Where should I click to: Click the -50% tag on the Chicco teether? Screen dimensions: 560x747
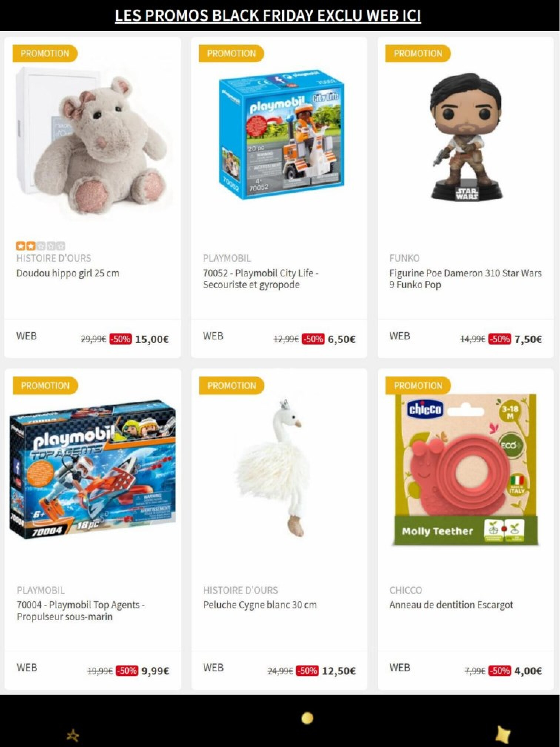coord(500,671)
